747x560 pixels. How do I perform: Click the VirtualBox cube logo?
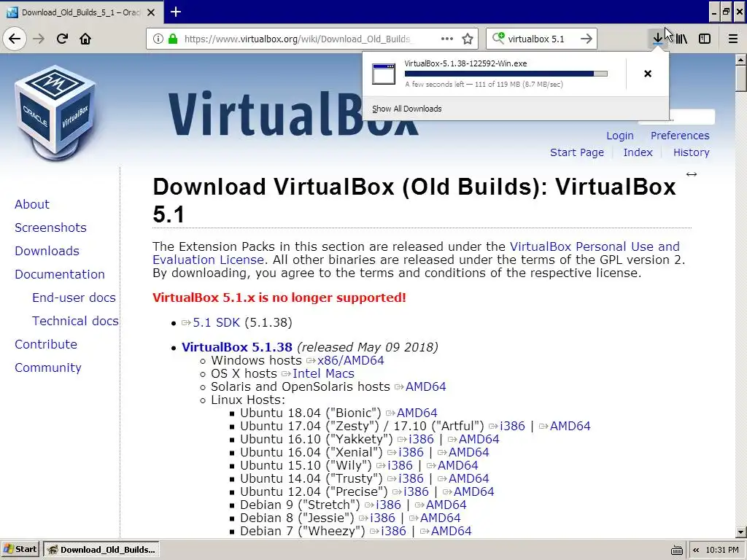(54, 113)
